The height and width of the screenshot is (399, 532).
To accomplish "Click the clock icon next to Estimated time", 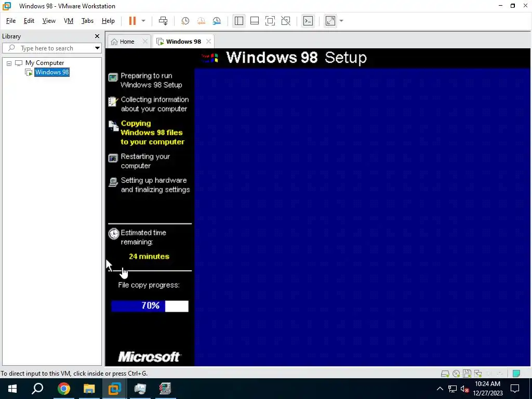I will (114, 234).
